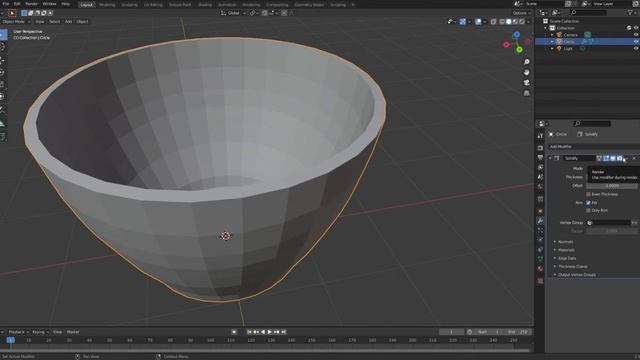The height and width of the screenshot is (360, 640).
Task: Open the Object properties orange square tab
Action: click(540, 211)
